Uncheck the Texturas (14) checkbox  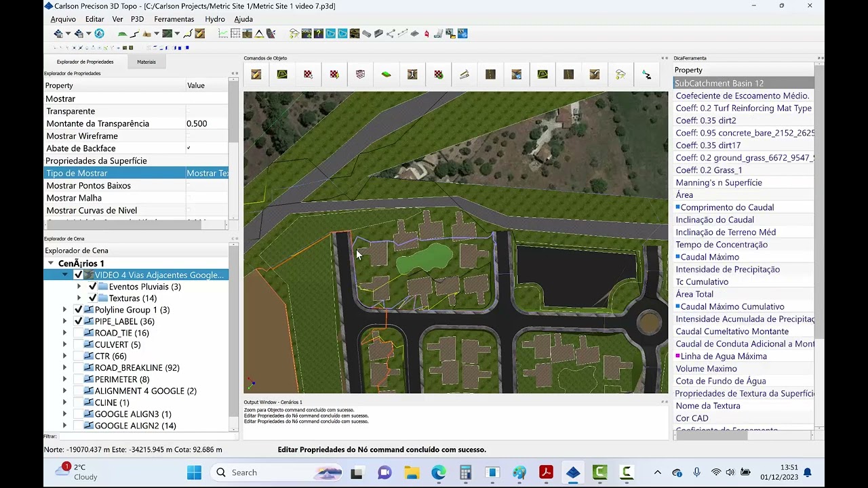coord(93,298)
